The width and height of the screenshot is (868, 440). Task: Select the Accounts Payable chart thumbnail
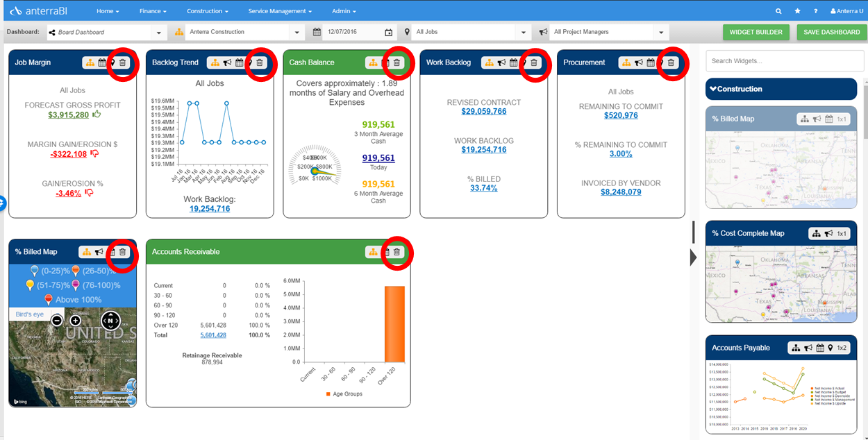tap(781, 396)
